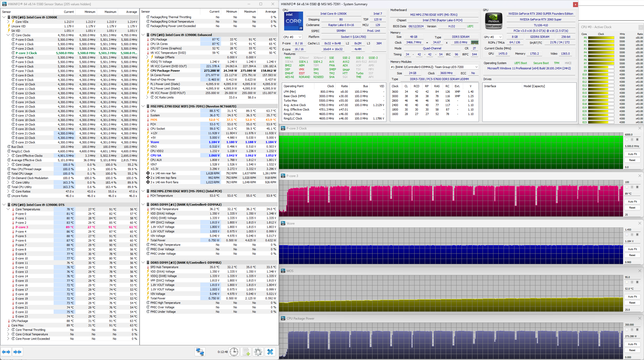Toggle darkest square in CPU Package Power graph
This screenshot has height=360, width=644.
pyautogui.click(x=637, y=330)
